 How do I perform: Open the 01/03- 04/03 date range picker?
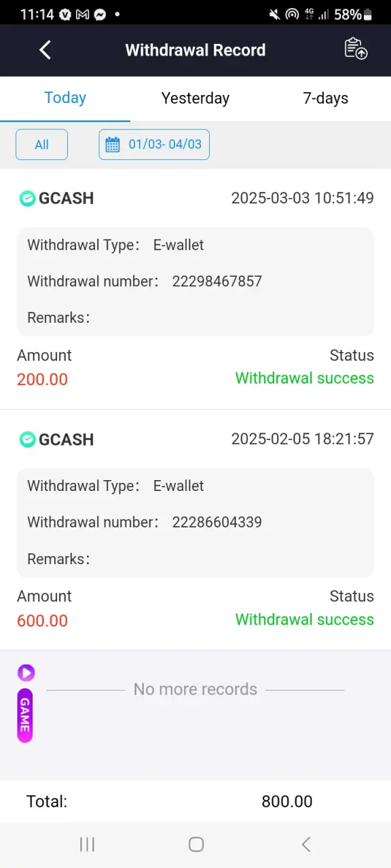point(154,144)
